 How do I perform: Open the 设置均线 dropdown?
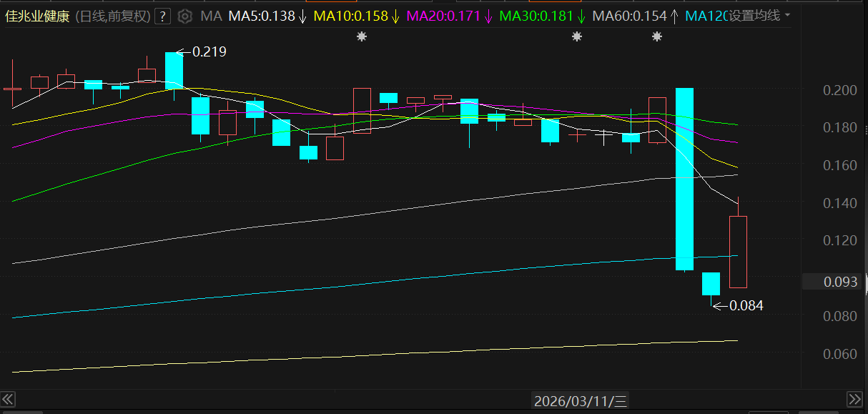pyautogui.click(x=758, y=16)
